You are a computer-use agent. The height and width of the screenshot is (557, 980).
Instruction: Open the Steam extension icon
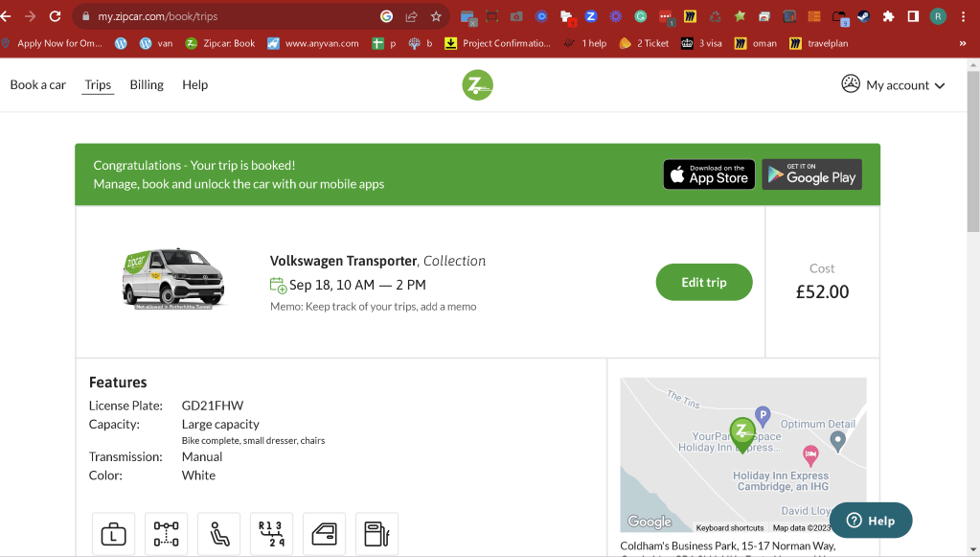864,17
